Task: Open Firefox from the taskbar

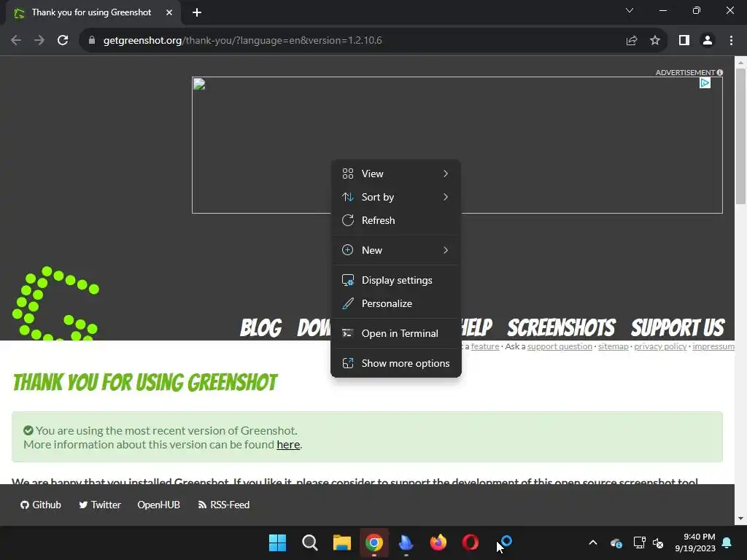Action: tap(438, 542)
